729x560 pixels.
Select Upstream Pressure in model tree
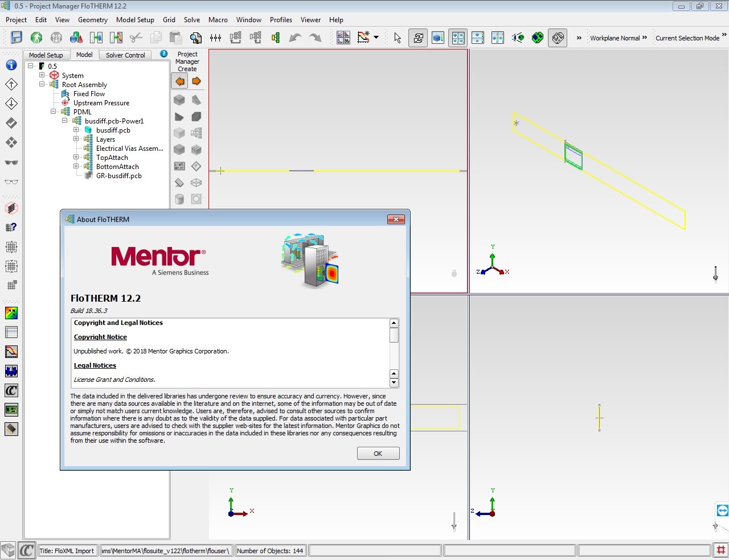(101, 102)
